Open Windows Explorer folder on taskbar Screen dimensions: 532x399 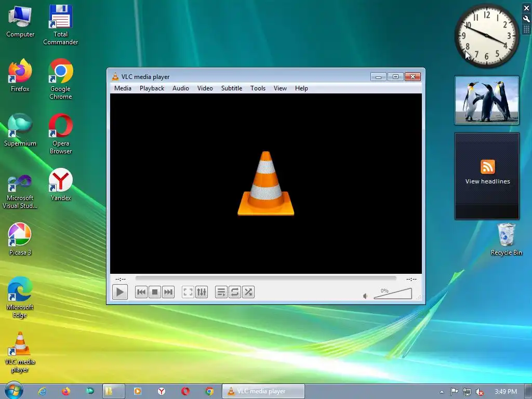coord(114,391)
